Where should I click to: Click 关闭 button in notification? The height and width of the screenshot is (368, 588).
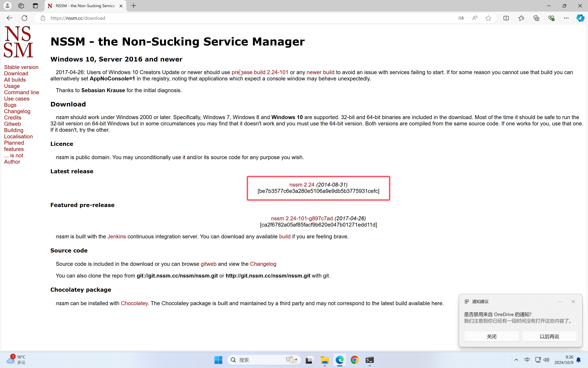pyautogui.click(x=492, y=336)
